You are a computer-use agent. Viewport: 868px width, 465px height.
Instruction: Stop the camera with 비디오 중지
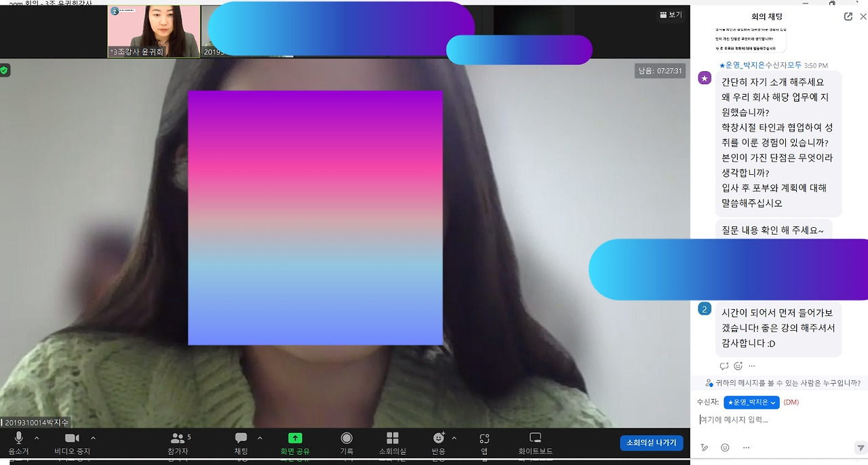coord(73,443)
